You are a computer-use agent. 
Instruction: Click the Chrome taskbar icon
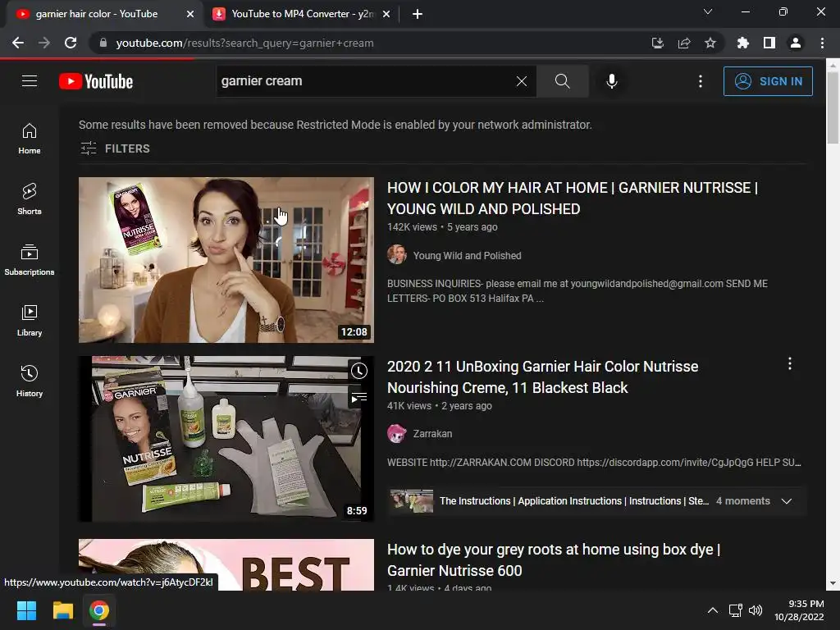coord(99,610)
